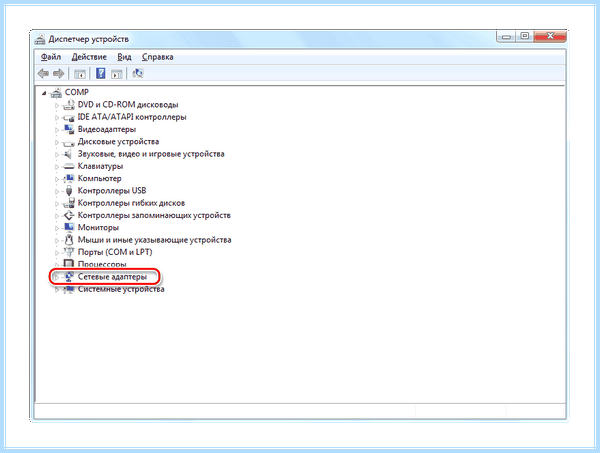Expand the Дисковые устройства node
The image size is (600, 453).
click(57, 142)
